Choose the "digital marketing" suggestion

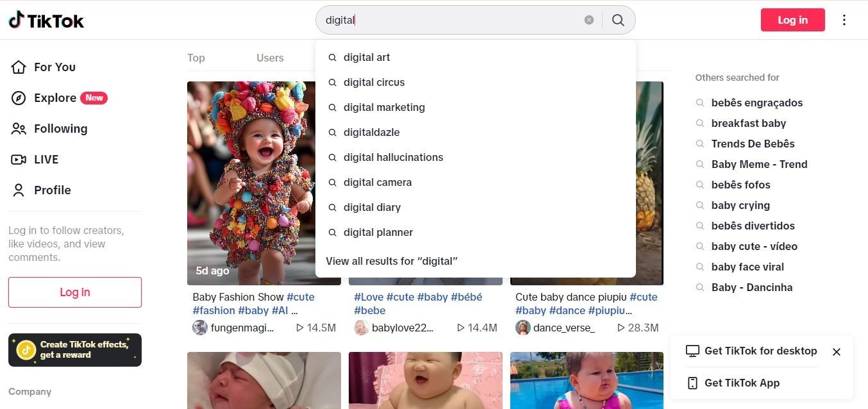384,108
